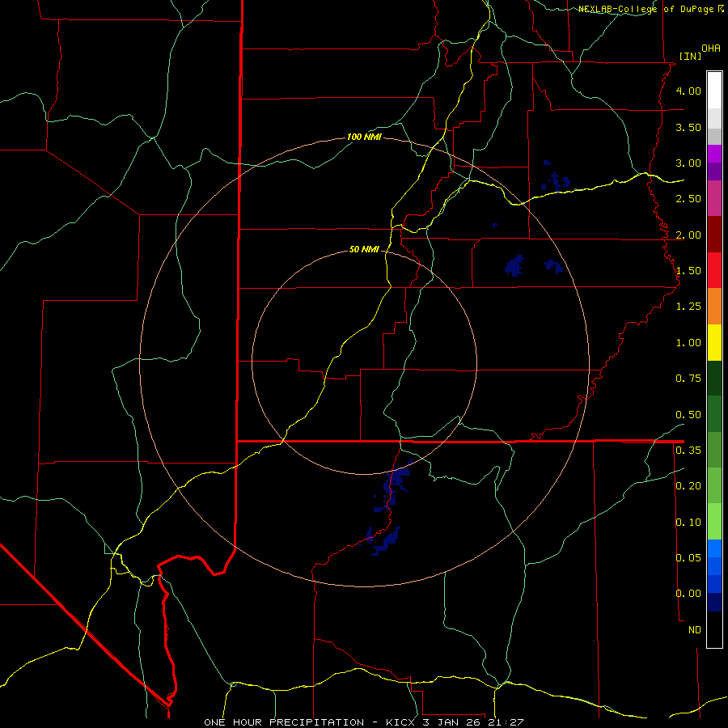Click the 'NEXLAB-College of DuPage' text
This screenshot has height=728, width=728.
pyautogui.click(x=647, y=9)
